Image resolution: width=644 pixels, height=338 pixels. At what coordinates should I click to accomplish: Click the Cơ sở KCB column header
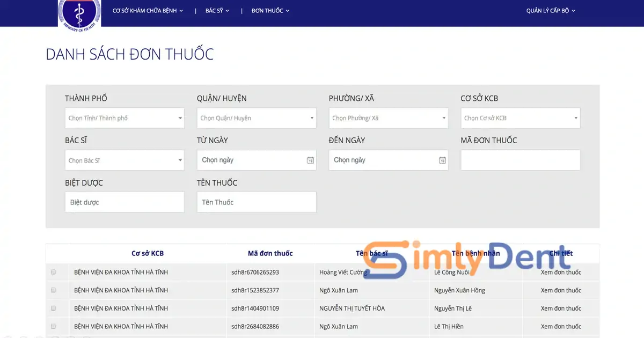148,253
